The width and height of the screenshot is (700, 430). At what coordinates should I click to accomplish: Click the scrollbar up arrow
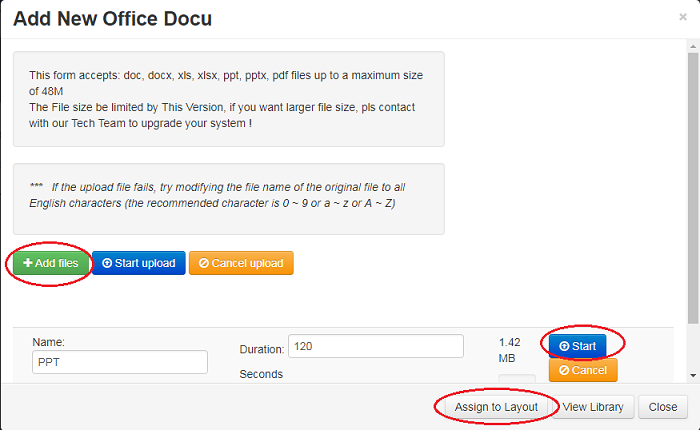[694, 45]
